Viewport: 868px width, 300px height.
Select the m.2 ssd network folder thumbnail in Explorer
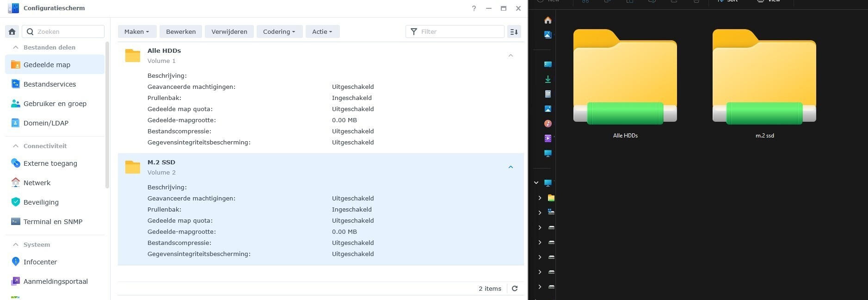coord(764,77)
